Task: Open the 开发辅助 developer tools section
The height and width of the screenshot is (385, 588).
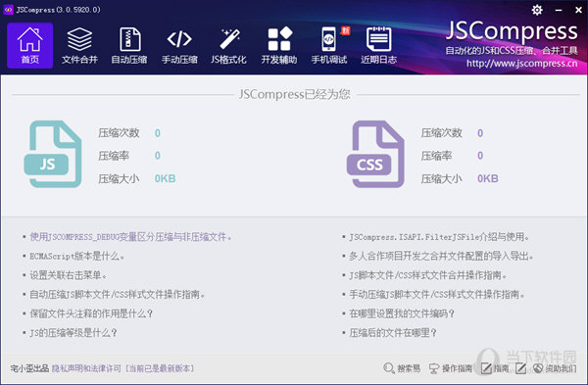Action: [x=279, y=45]
